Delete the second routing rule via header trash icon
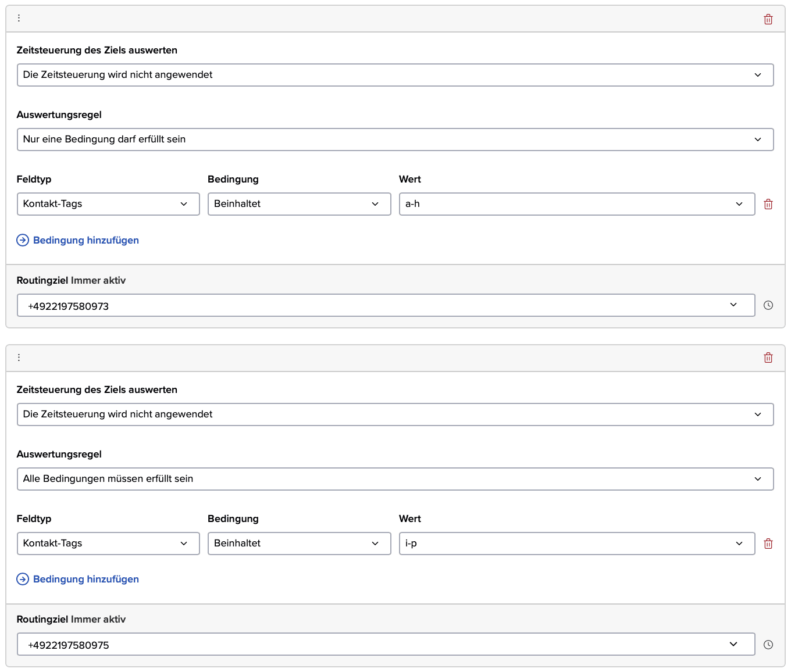791x672 pixels. 768,358
